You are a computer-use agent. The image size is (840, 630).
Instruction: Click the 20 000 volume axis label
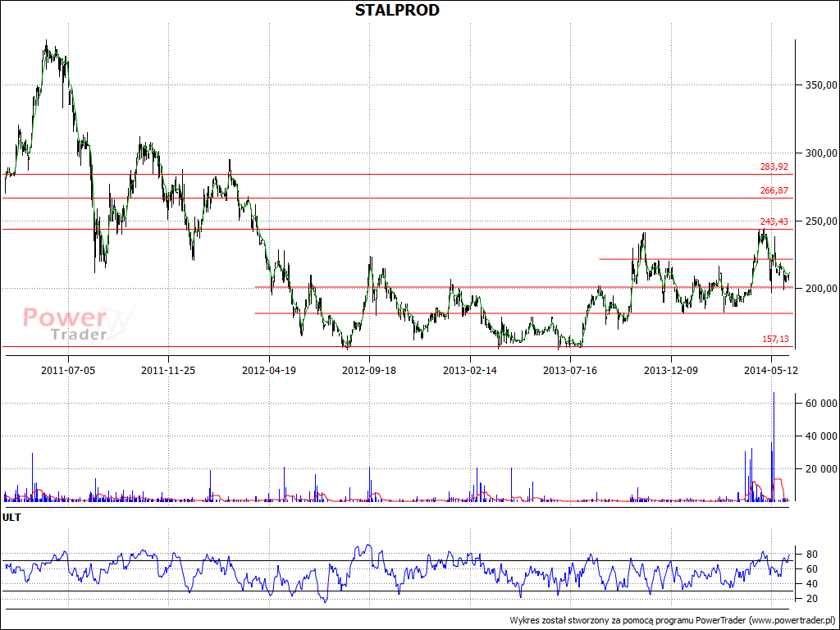tap(821, 469)
